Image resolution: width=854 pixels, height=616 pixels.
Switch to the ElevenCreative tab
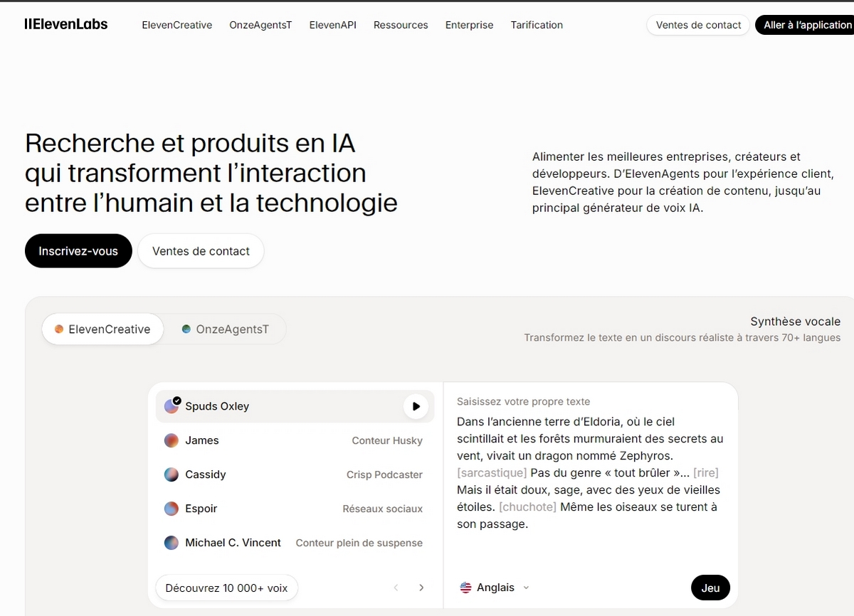(x=102, y=329)
